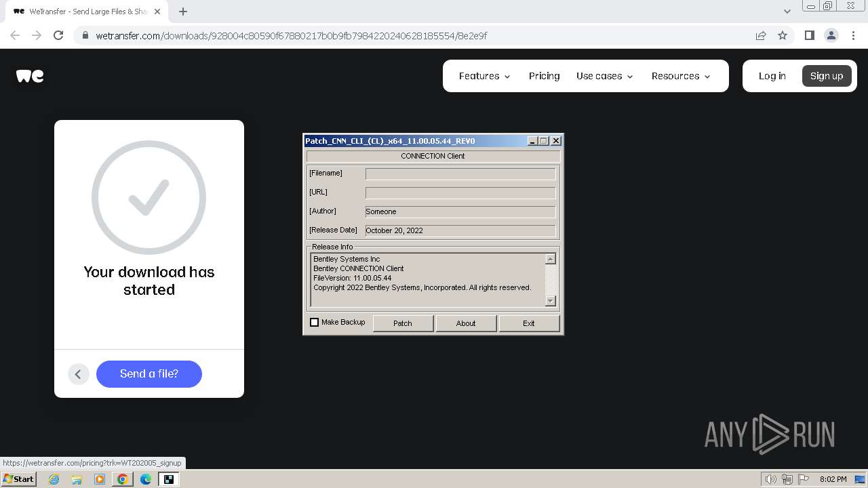868x488 pixels.
Task: Open the Windows Start menu
Action: 19,479
